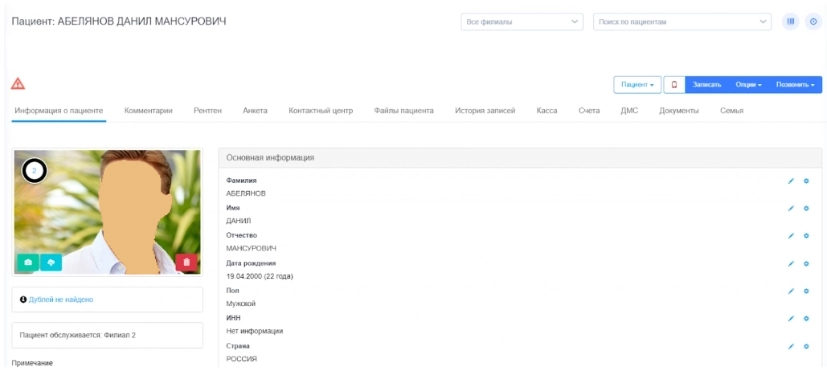The height and width of the screenshot is (378, 827).
Task: Open the Документы tab
Action: (x=679, y=111)
